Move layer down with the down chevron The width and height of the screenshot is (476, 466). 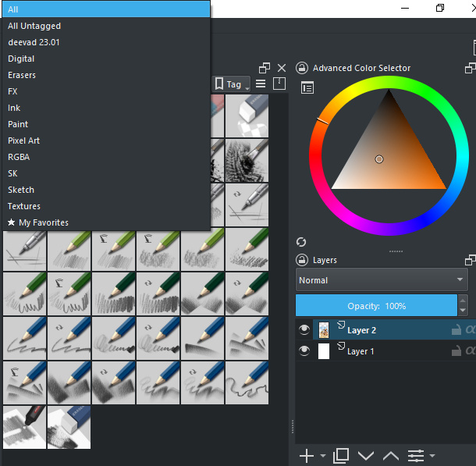[x=365, y=455]
